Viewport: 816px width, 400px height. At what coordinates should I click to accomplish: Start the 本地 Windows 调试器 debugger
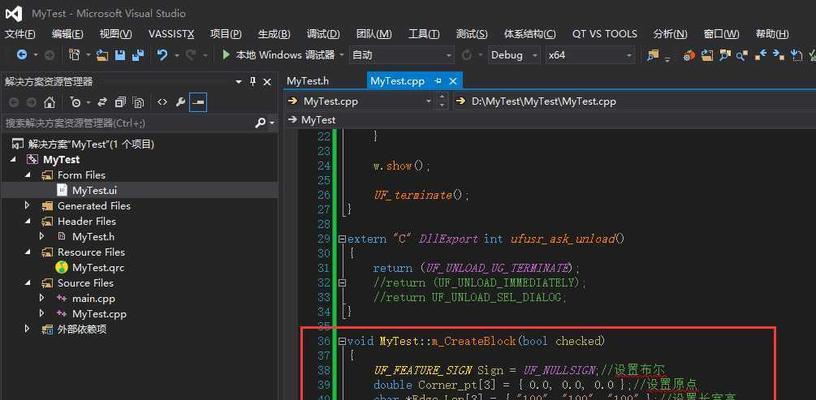tap(278, 55)
